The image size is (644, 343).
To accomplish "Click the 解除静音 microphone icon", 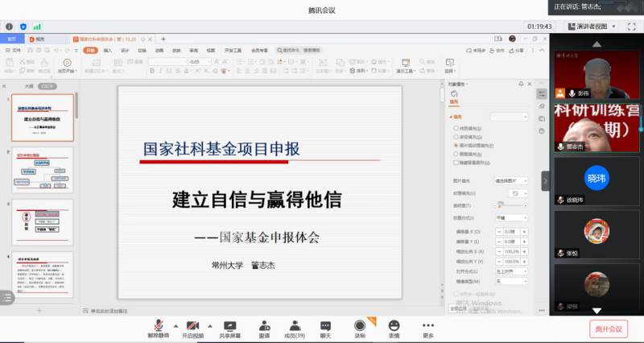I will tap(157, 324).
